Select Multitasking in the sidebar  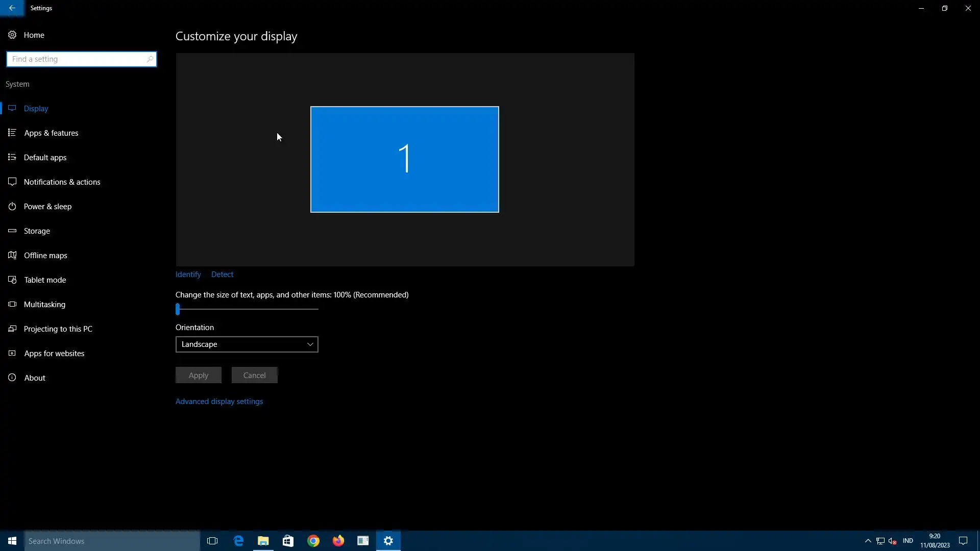click(x=44, y=304)
